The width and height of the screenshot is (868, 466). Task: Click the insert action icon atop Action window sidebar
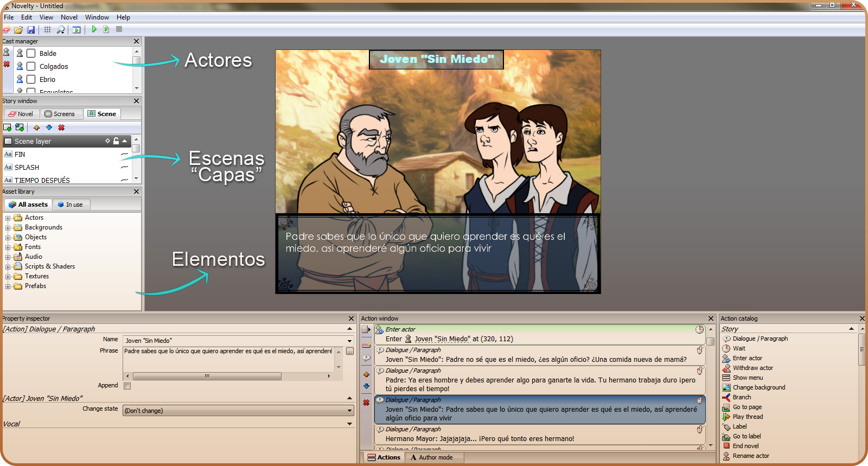tap(366, 329)
